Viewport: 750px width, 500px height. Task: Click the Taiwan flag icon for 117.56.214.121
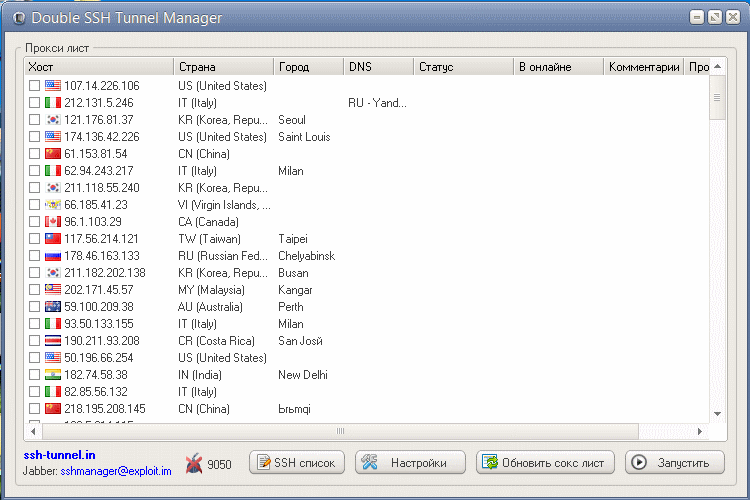53,239
